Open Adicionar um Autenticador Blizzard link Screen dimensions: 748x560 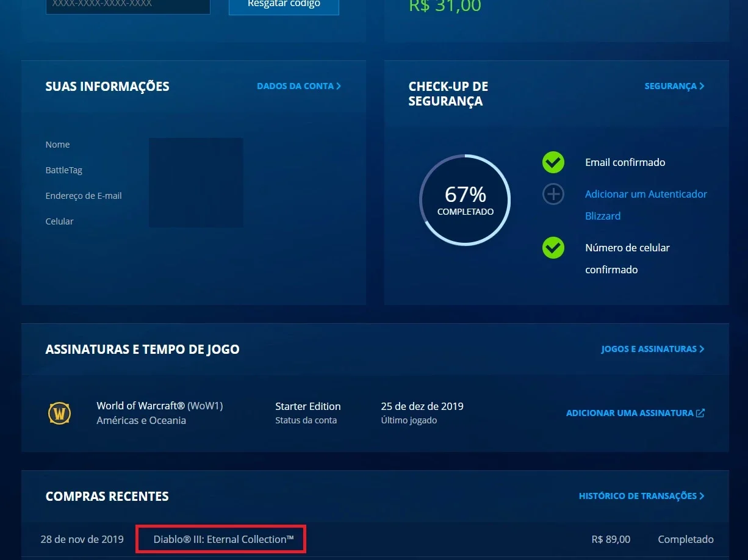point(646,205)
